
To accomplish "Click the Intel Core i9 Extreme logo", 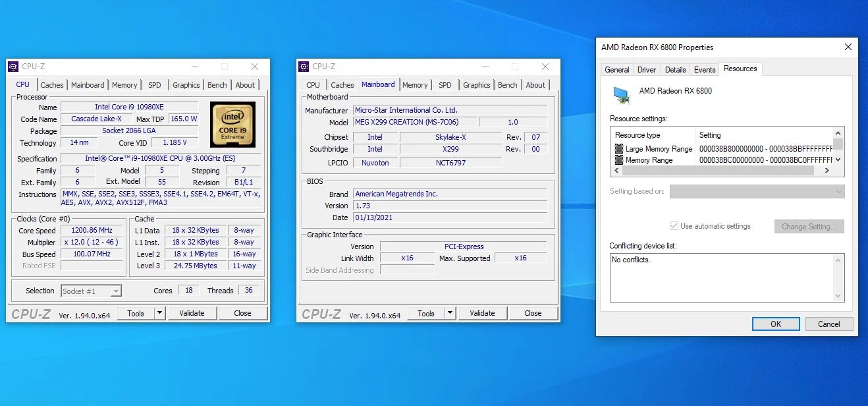I will point(233,124).
